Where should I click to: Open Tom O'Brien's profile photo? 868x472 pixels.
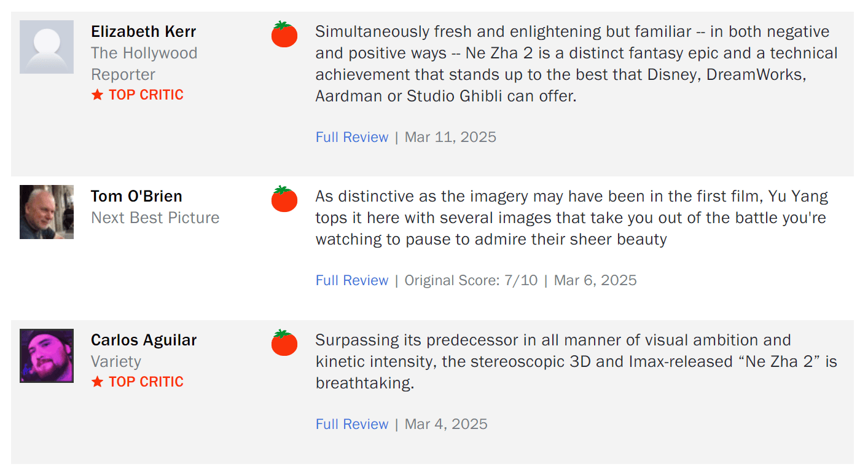click(47, 212)
